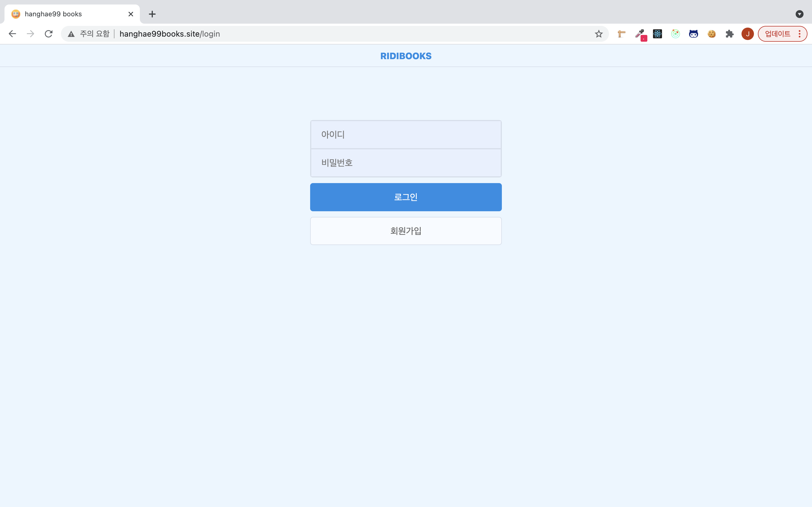812x507 pixels.
Task: Expand the 업데이트 Chrome menu
Action: click(x=782, y=34)
